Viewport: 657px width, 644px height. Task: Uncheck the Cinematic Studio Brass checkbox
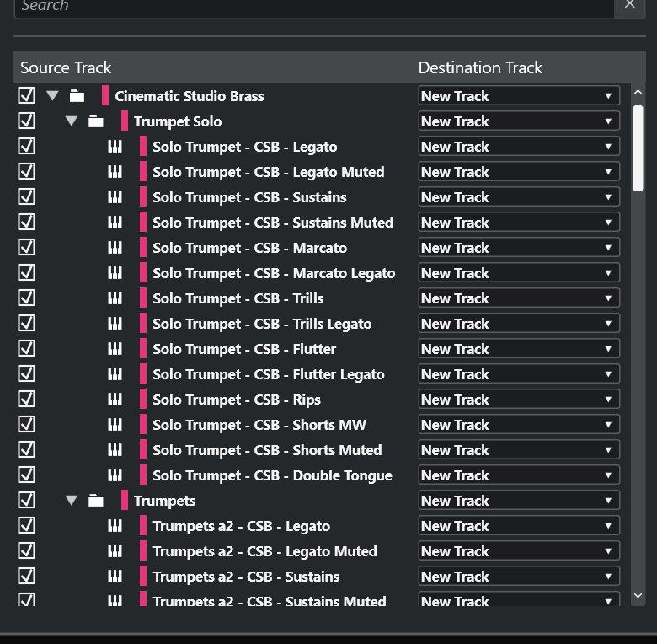click(26, 96)
